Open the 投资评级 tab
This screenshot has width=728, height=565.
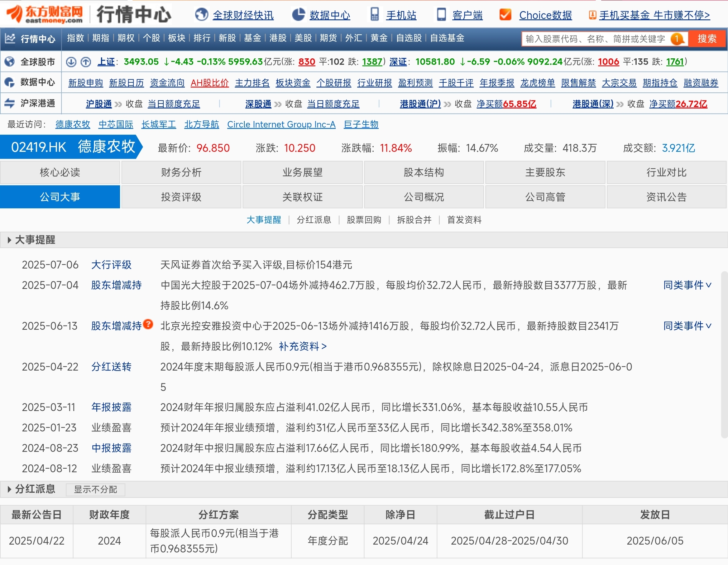181,197
